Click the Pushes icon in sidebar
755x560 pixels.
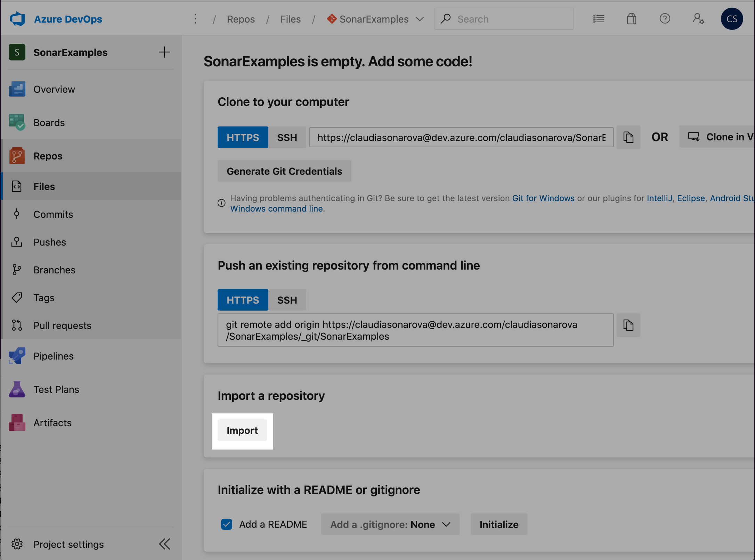(17, 242)
